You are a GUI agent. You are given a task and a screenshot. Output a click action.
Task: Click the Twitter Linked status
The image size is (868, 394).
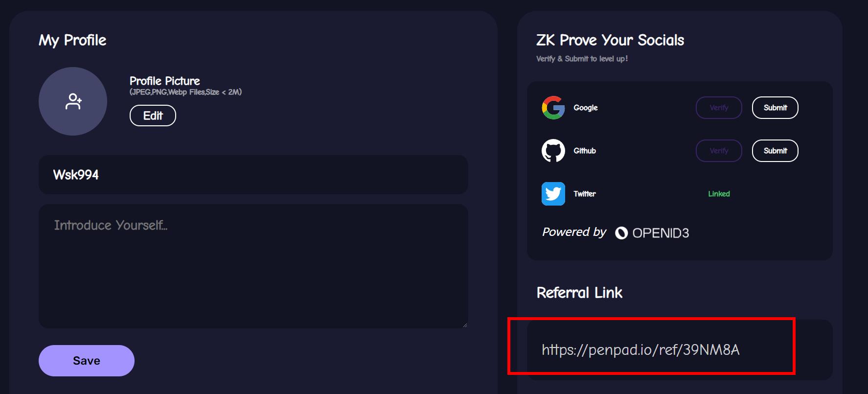coord(719,194)
